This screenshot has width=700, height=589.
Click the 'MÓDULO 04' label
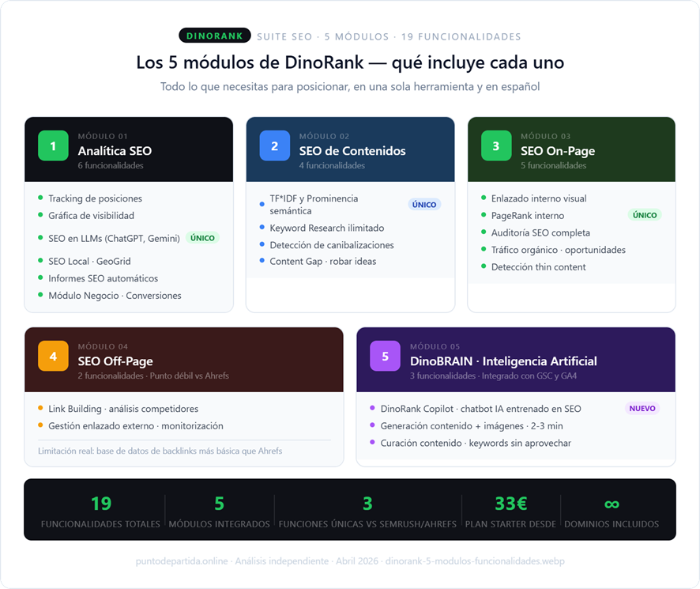tap(103, 346)
